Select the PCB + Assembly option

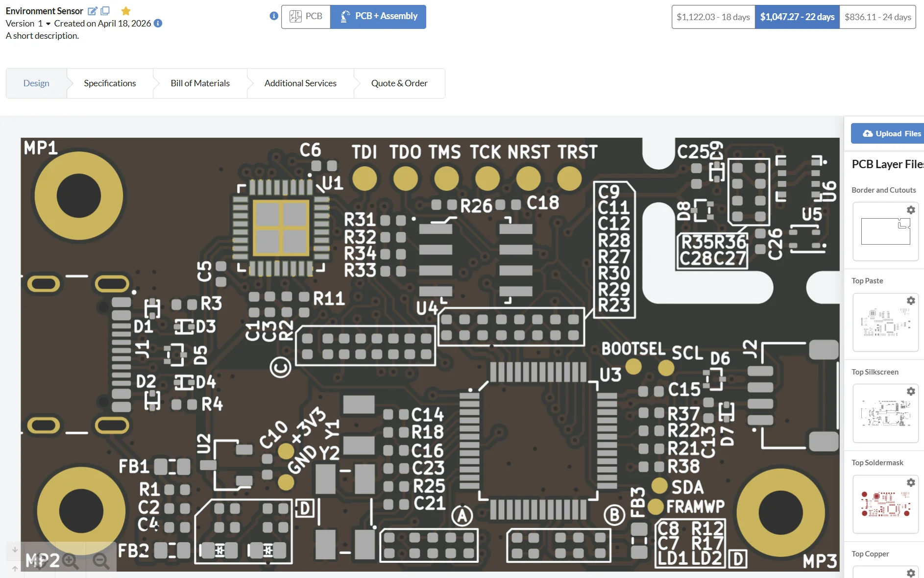tap(378, 17)
